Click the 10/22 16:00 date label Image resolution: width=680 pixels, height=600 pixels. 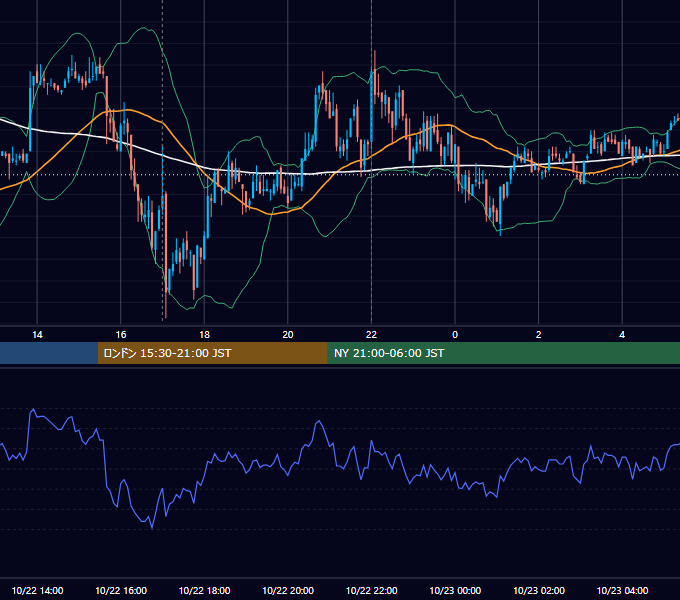[121, 590]
